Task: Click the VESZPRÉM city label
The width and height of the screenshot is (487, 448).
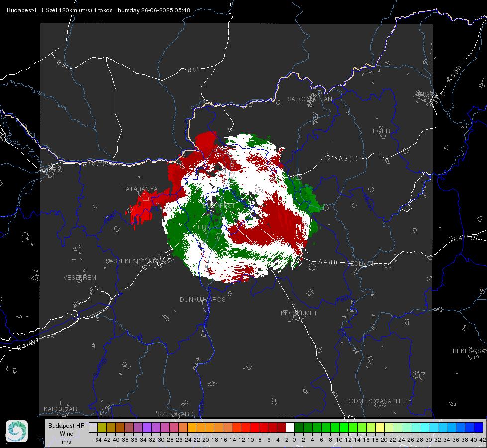Action: point(80,278)
